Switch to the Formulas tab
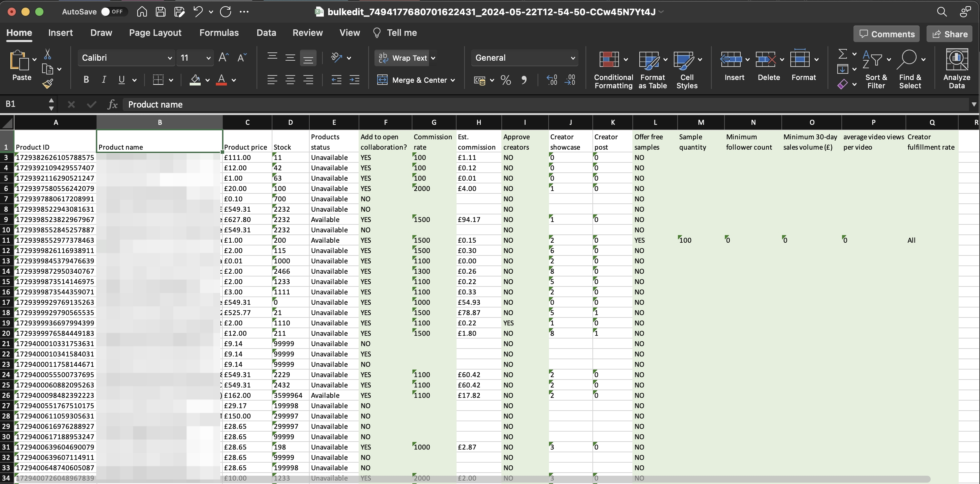 point(219,33)
